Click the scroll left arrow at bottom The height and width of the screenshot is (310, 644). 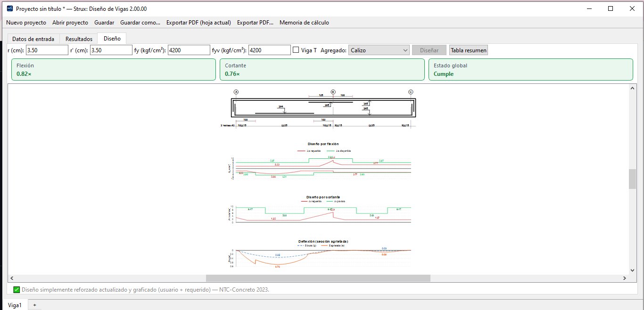(x=12, y=278)
